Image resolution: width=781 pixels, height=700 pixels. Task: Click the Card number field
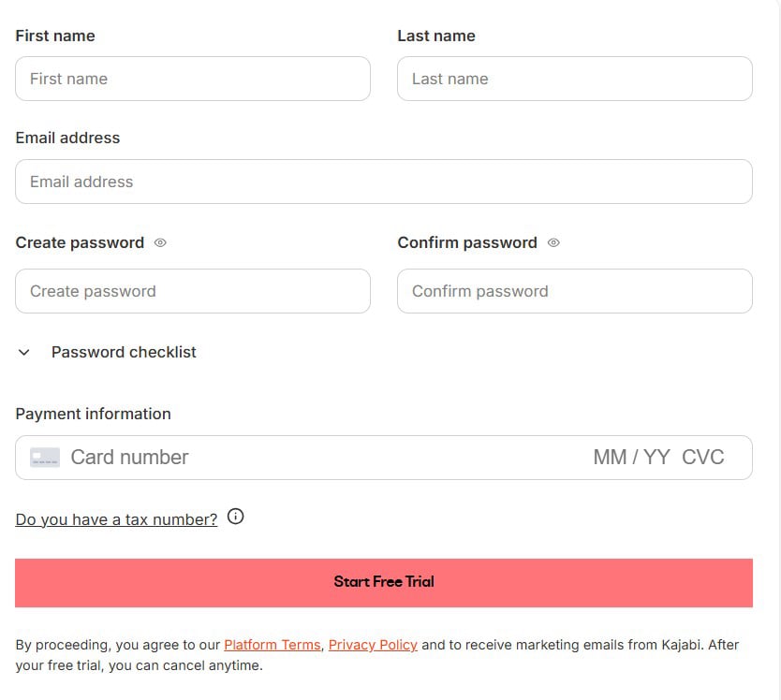pos(281,458)
